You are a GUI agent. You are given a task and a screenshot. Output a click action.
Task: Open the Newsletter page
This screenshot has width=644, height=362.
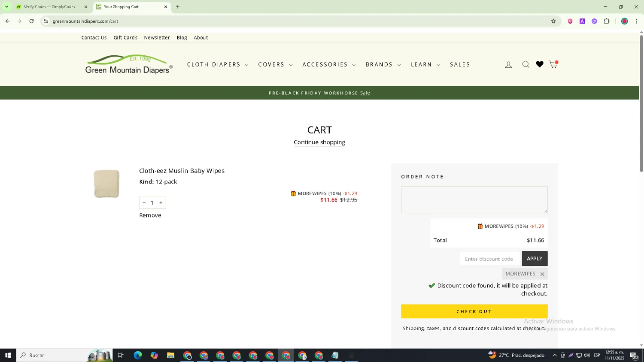(x=157, y=38)
